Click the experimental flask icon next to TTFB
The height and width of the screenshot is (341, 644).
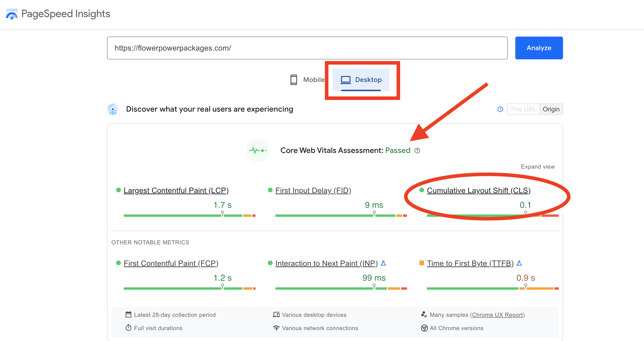pyautogui.click(x=519, y=263)
